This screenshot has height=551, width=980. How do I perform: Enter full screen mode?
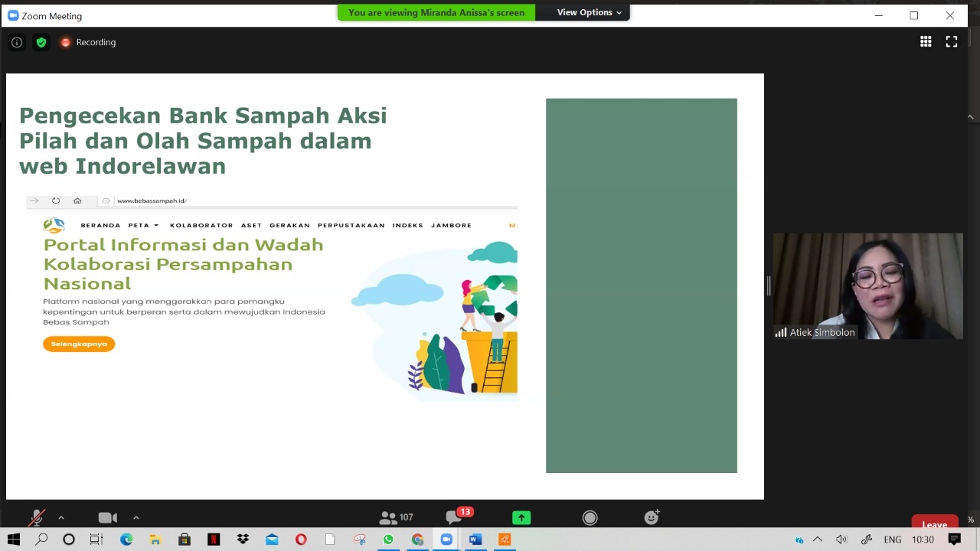pyautogui.click(x=951, y=42)
